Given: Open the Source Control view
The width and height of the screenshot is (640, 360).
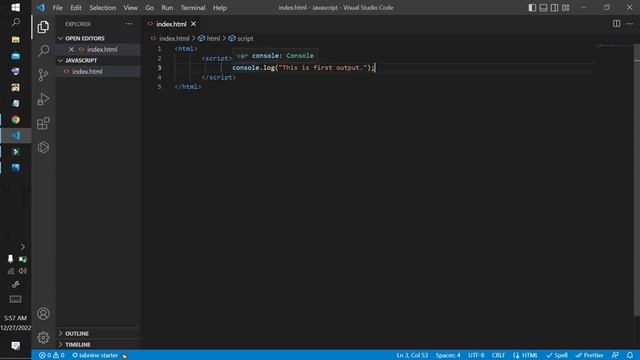Looking at the screenshot, I should click(x=43, y=75).
